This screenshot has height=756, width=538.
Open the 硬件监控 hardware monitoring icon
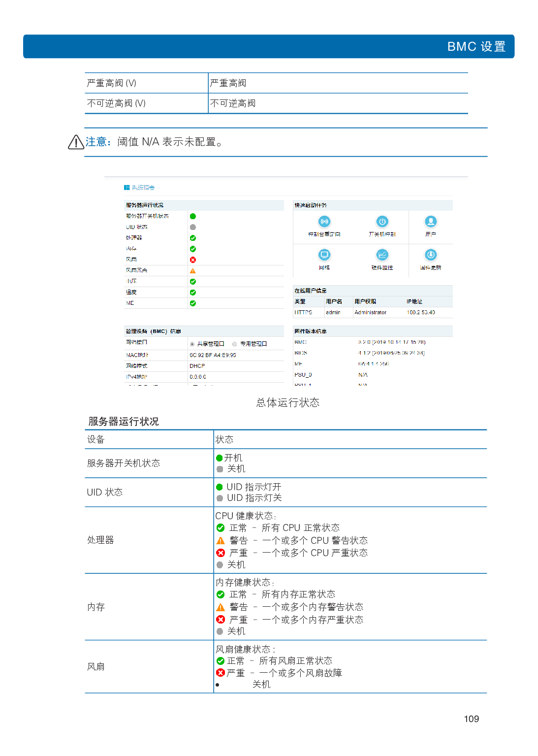[382, 255]
